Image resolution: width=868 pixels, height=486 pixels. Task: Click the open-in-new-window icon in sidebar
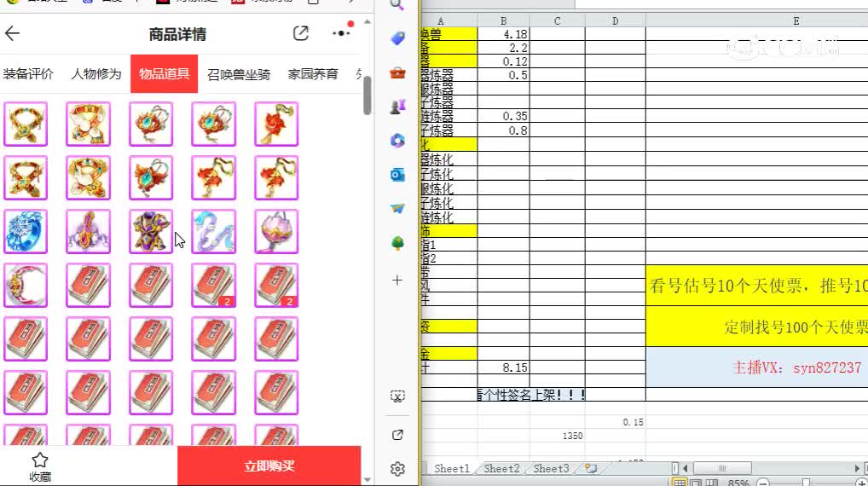tap(397, 435)
